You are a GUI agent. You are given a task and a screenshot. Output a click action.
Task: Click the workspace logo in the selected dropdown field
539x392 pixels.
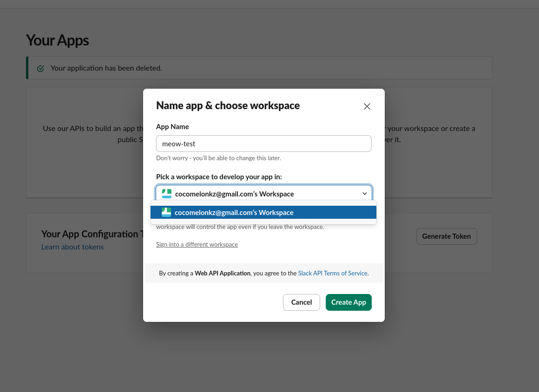coord(167,194)
